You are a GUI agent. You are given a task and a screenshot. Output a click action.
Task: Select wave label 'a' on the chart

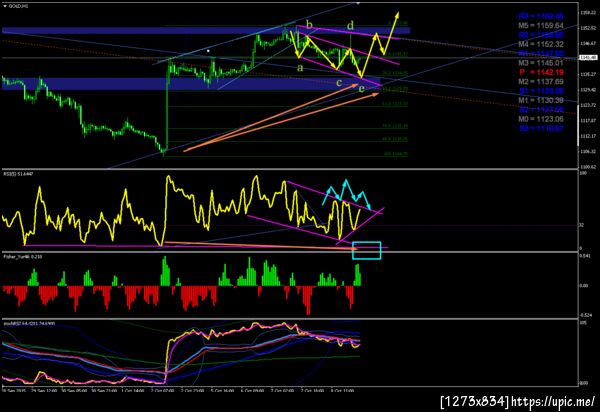tap(300, 68)
